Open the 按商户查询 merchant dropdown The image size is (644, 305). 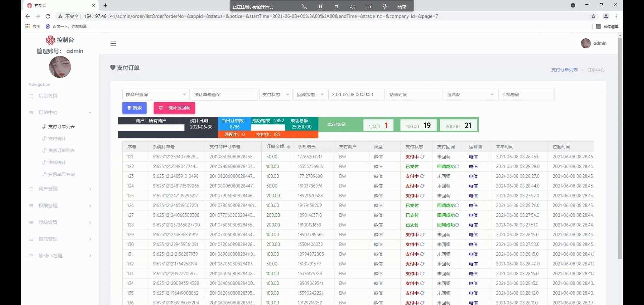click(156, 95)
